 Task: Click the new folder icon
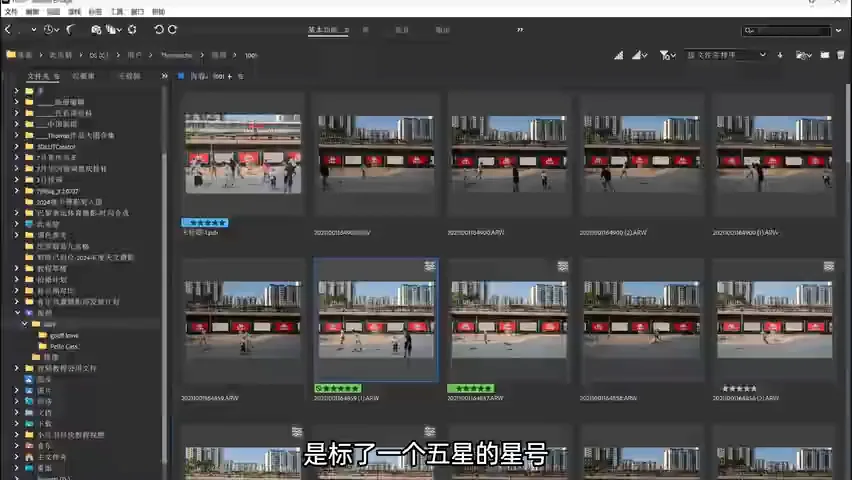coord(825,55)
